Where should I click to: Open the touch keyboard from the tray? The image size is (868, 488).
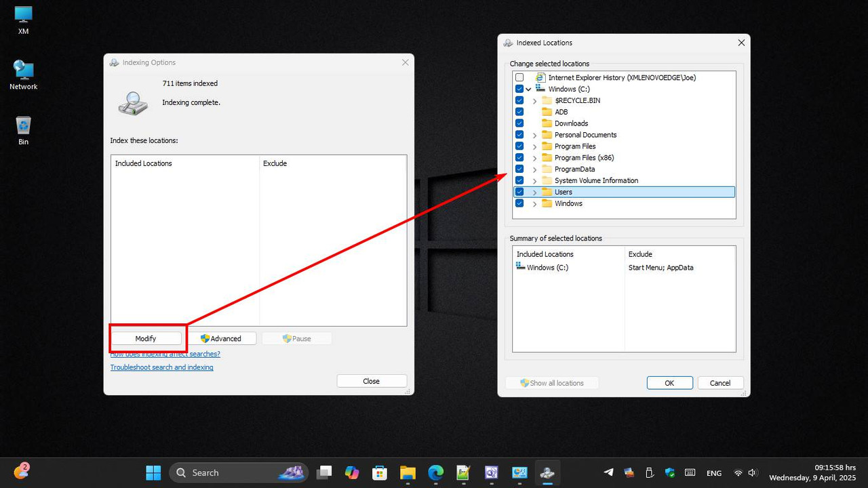pyautogui.click(x=690, y=472)
